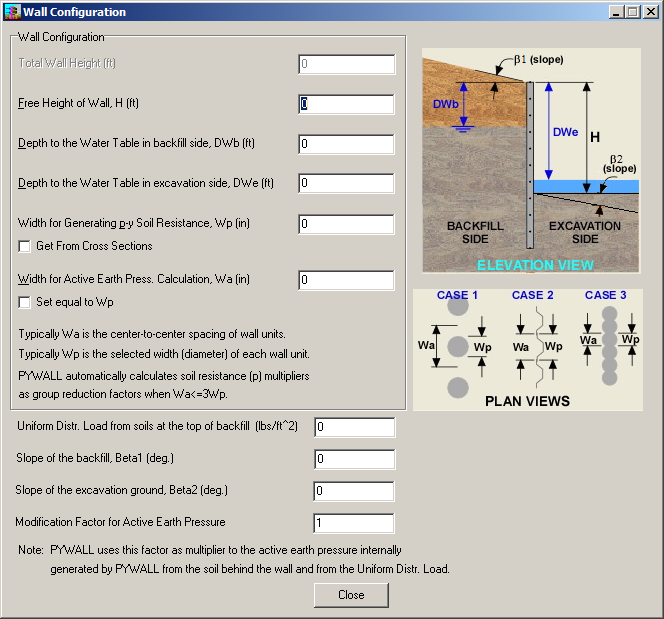
Task: Click the Close button at the bottom
Action: tap(351, 594)
